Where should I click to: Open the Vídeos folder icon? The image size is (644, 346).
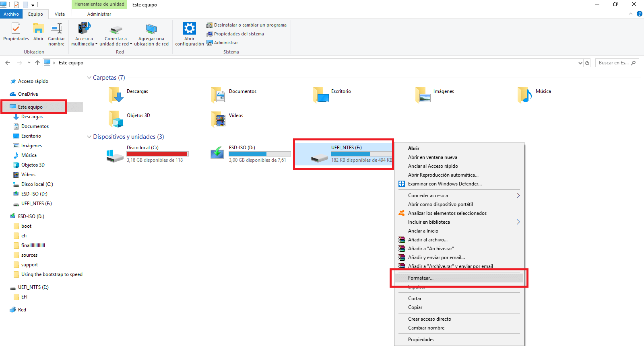point(218,119)
